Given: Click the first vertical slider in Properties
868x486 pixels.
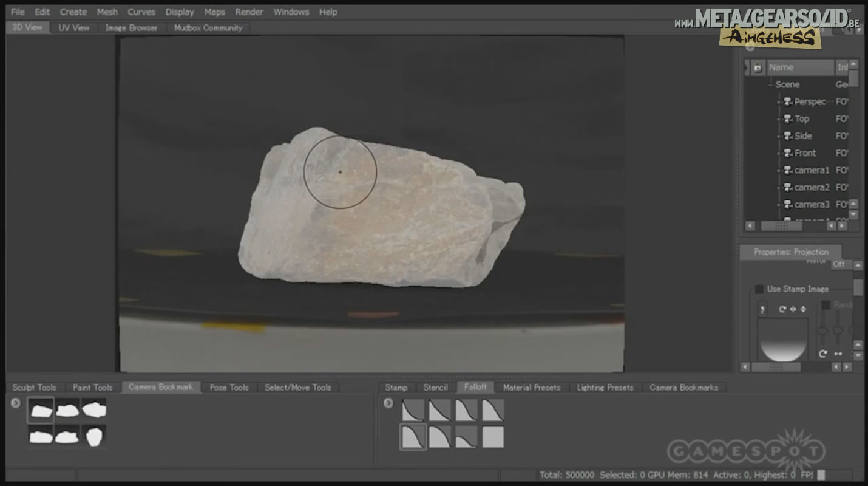Looking at the screenshot, I should click(823, 331).
